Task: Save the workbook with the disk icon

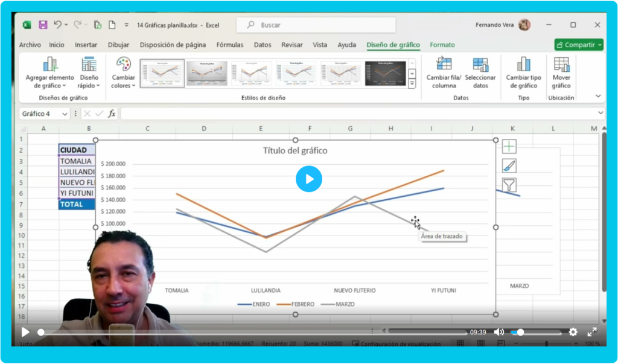Action: coord(43,25)
